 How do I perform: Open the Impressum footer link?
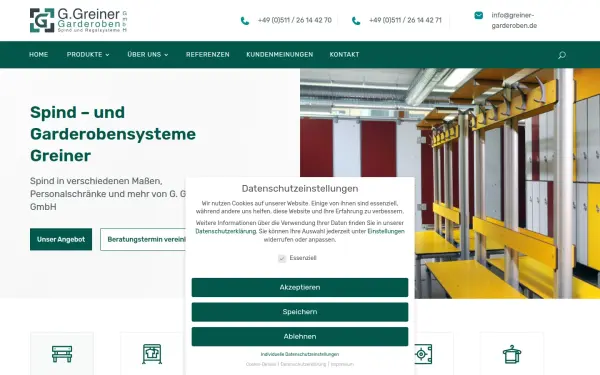[x=342, y=364]
